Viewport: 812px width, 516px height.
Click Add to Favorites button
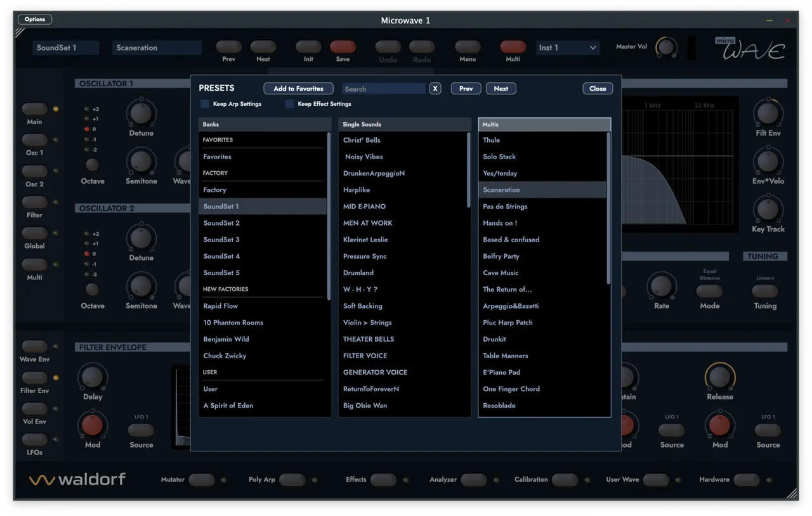(x=298, y=89)
